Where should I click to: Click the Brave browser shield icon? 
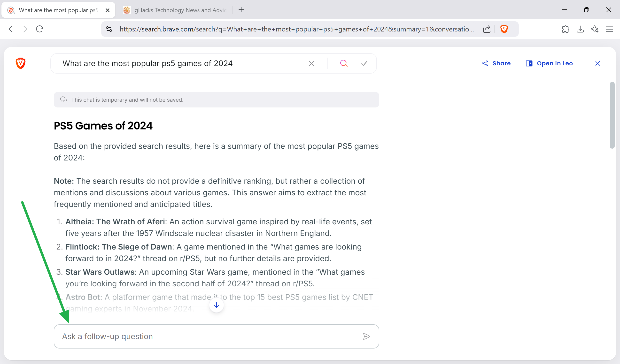point(505,29)
